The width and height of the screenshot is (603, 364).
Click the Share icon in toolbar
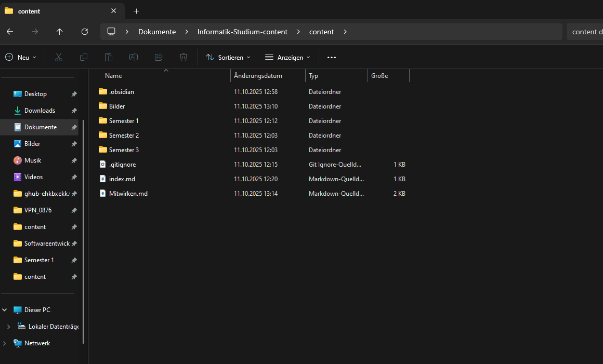159,57
